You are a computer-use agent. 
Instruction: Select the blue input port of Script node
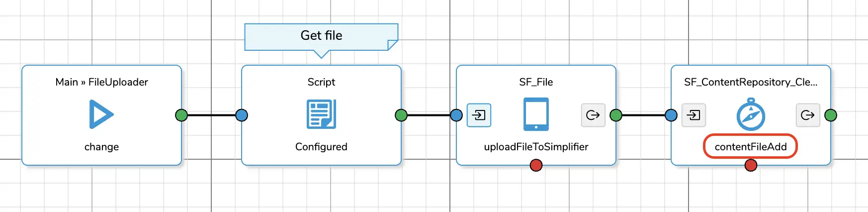[x=242, y=115]
